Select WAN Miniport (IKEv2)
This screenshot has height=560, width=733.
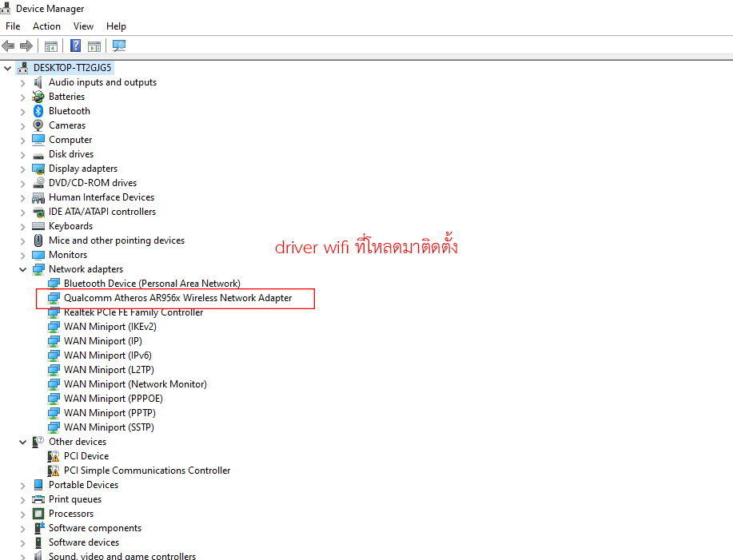click(110, 327)
